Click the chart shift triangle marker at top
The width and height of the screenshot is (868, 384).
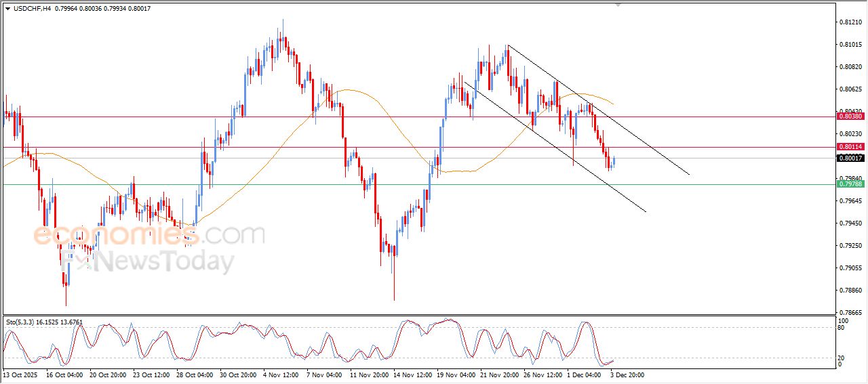click(617, 5)
